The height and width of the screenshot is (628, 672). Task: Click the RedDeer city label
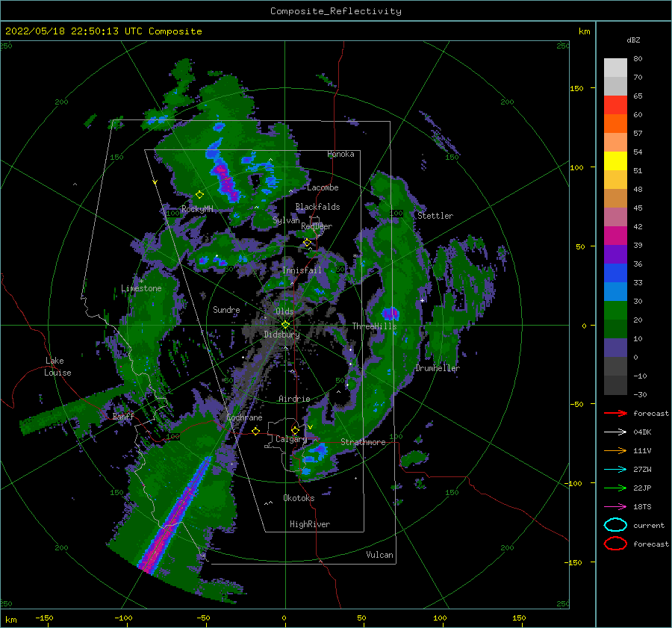[317, 226]
